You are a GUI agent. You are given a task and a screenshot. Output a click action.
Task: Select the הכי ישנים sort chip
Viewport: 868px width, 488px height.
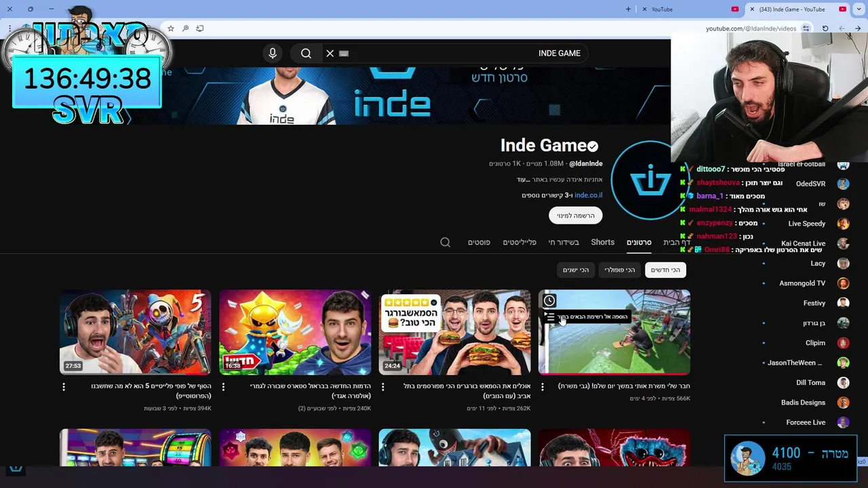click(x=576, y=270)
